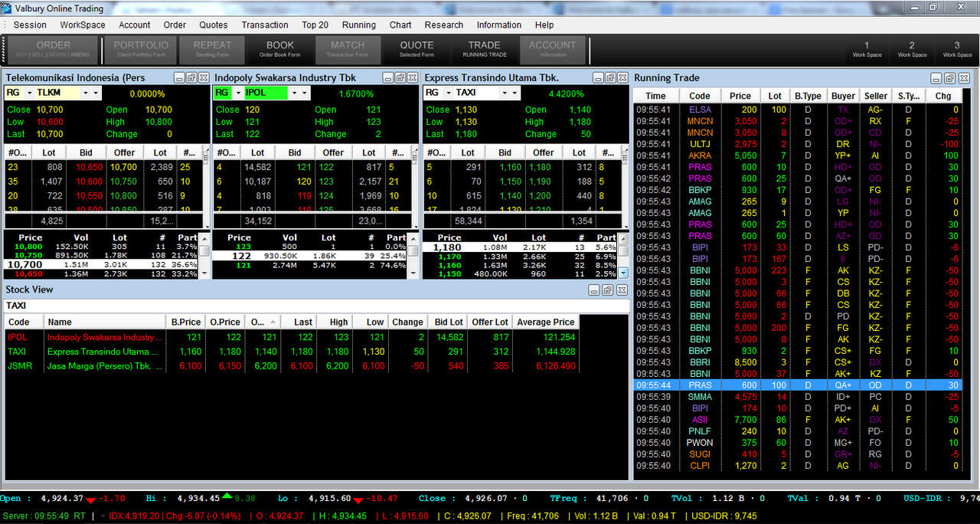The image size is (980, 524).
Task: Select the ULTJ trade row
Action: coord(798,144)
